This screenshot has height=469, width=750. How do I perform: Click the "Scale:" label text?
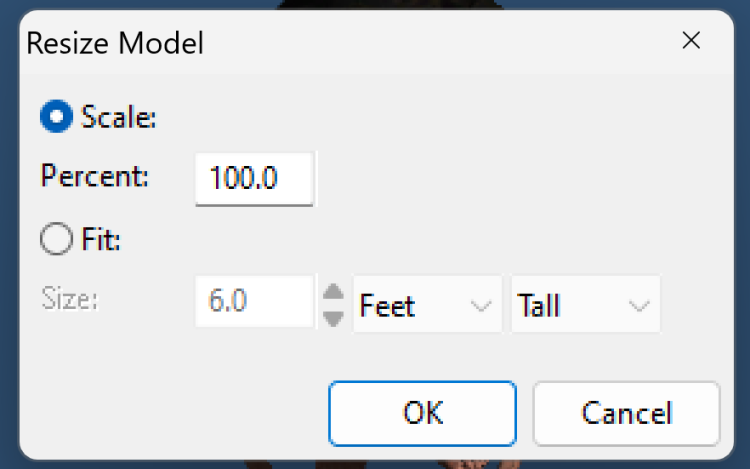[118, 118]
